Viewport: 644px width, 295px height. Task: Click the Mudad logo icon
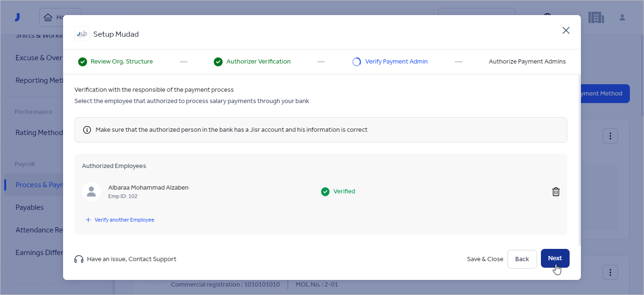click(82, 34)
